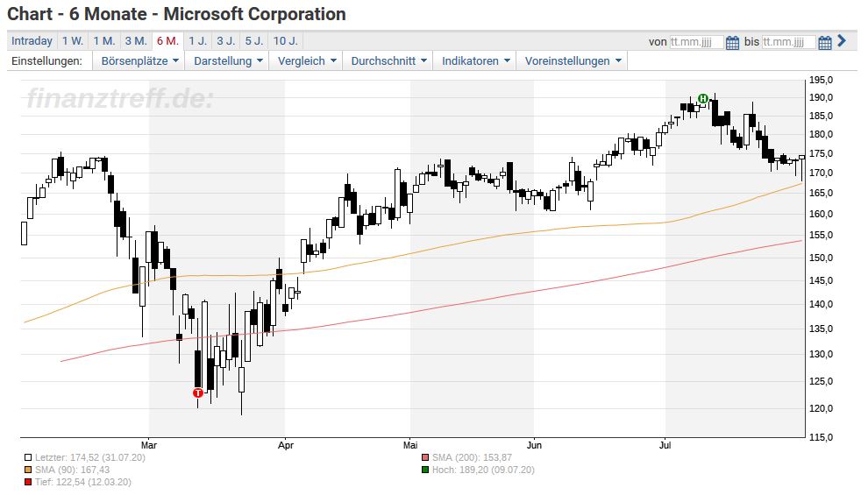The height and width of the screenshot is (495, 868).
Task: Select the 6 M. timeframe tab
Action: (167, 41)
